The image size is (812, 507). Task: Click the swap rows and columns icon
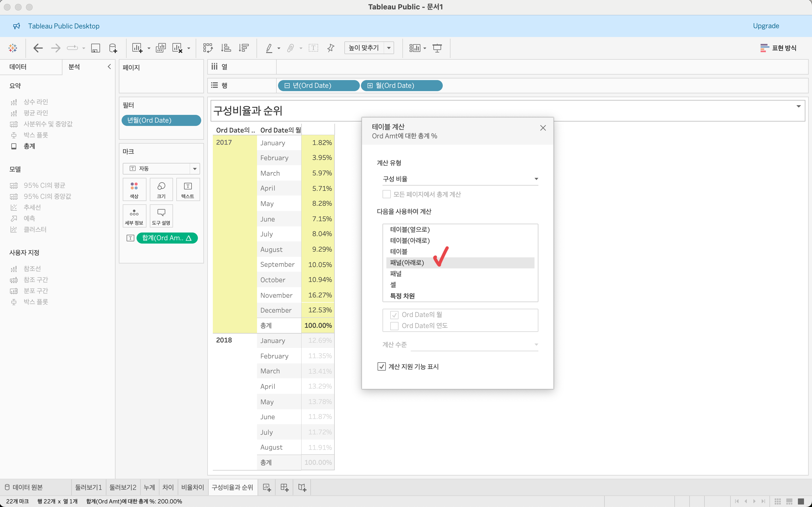click(208, 48)
